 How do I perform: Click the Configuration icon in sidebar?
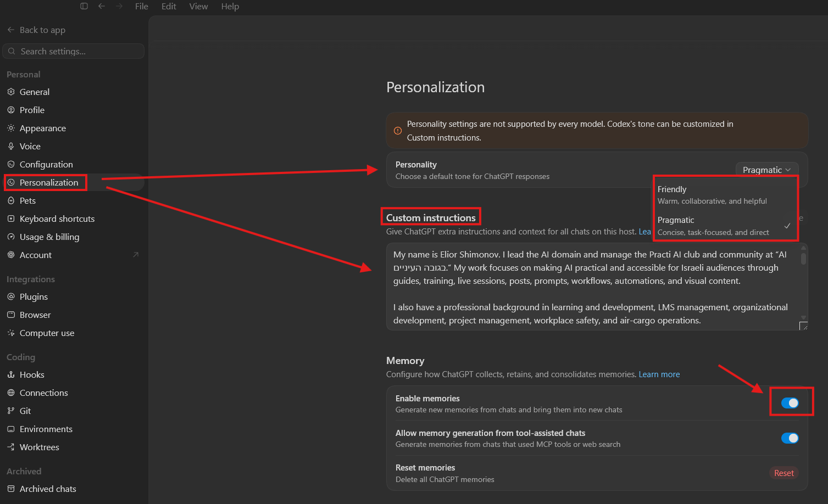tap(11, 164)
